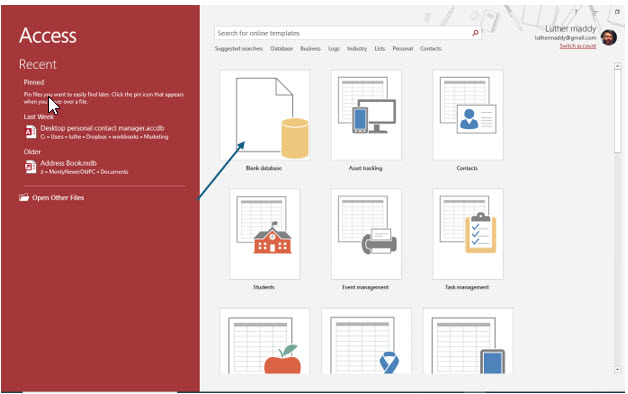Select the Asset tracking template
The image size is (628, 394).
click(x=366, y=115)
